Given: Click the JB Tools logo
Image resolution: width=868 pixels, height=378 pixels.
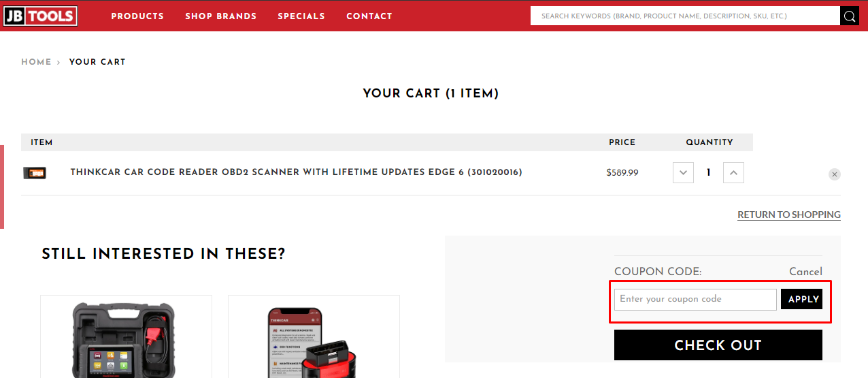Looking at the screenshot, I should [40, 16].
